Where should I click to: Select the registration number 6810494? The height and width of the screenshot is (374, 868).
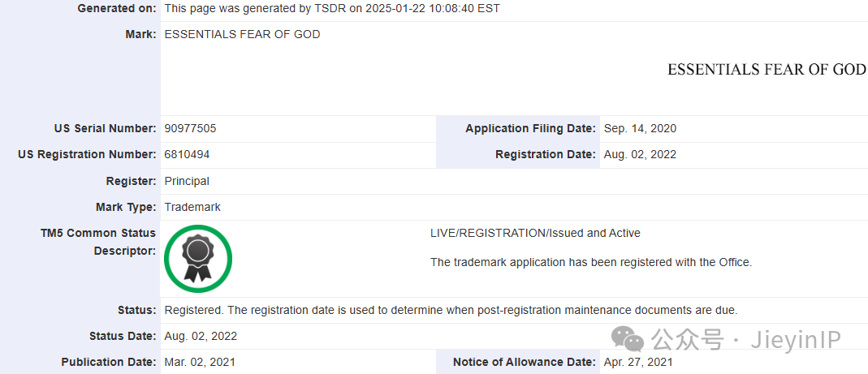[x=187, y=154]
